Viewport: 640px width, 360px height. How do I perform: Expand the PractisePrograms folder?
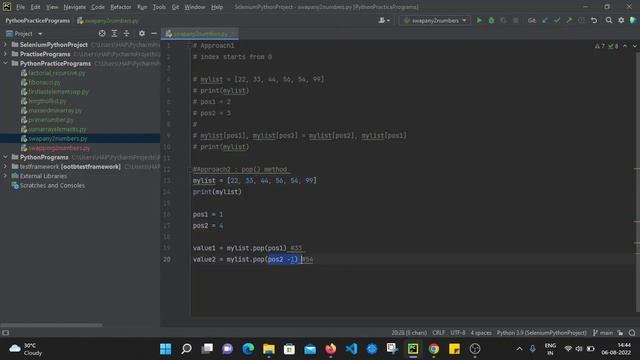click(x=5, y=54)
